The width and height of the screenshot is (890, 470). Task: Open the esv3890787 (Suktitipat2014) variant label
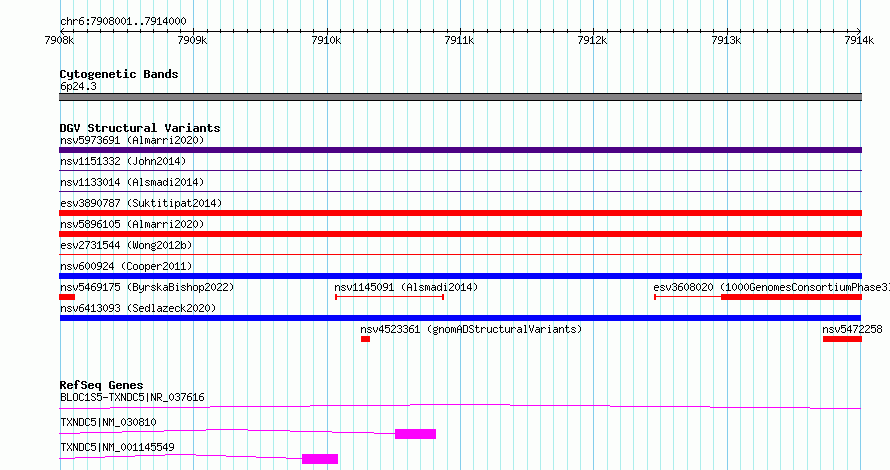141,203
